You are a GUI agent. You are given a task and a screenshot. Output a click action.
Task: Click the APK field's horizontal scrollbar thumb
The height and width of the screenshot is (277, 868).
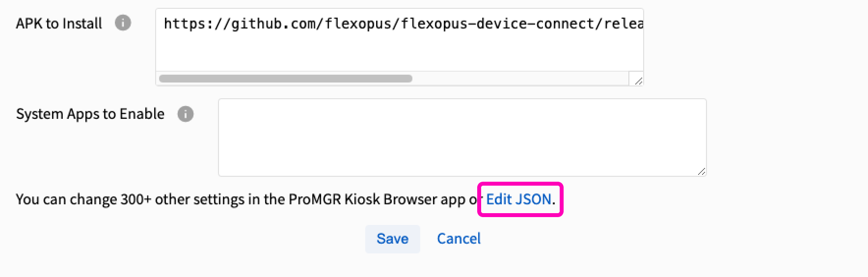pyautogui.click(x=285, y=79)
